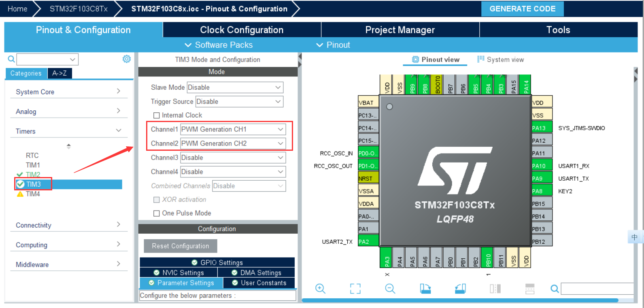Select the PB10 pin at the chip bottom
This screenshot has width=644, height=308.
click(488, 257)
